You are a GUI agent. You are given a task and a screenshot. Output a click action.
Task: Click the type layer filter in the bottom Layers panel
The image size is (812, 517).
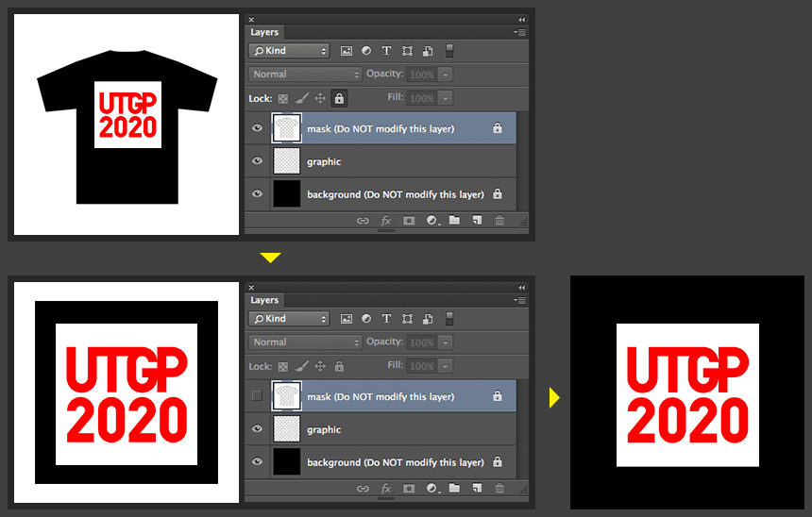coord(386,319)
